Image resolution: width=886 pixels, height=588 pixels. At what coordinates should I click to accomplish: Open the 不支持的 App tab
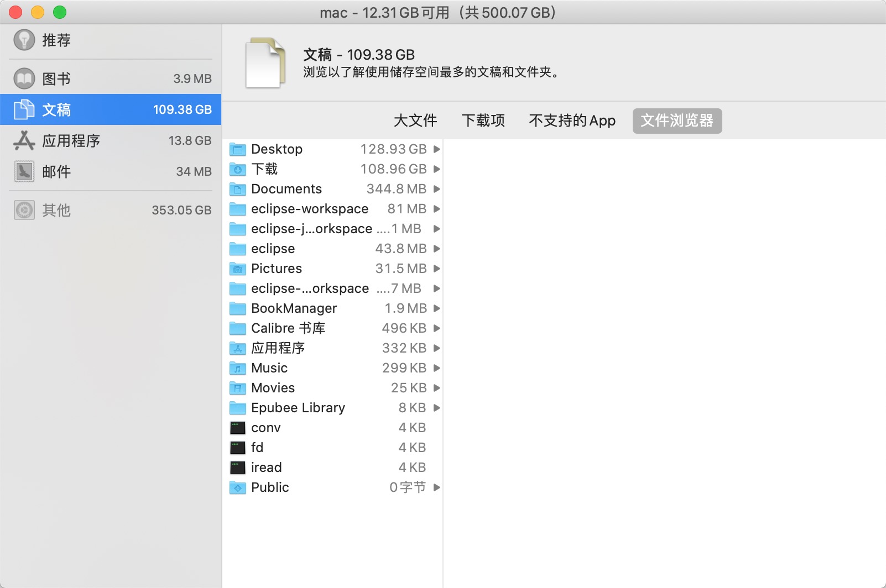(572, 120)
